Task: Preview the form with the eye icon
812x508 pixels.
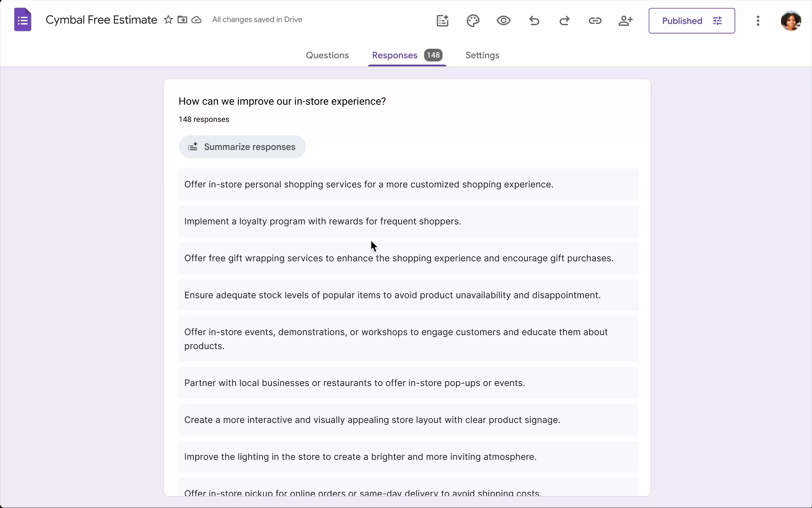Action: tap(503, 21)
